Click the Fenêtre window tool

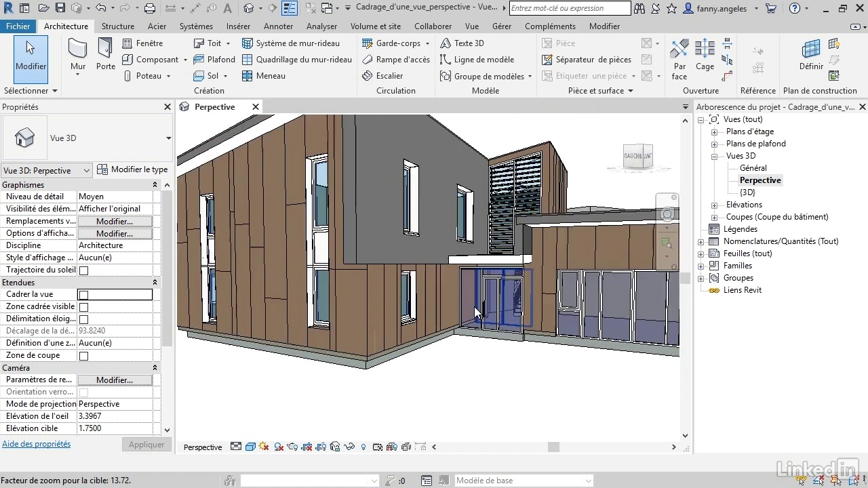coord(143,43)
